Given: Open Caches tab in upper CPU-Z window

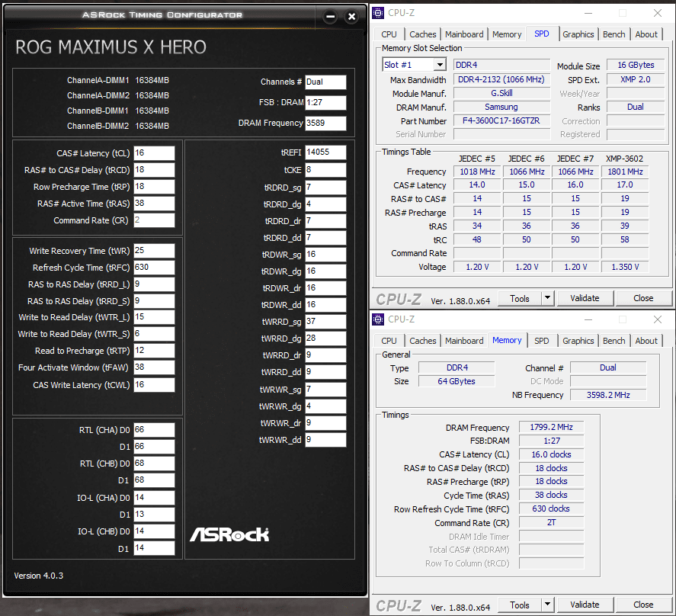Looking at the screenshot, I should 422,34.
